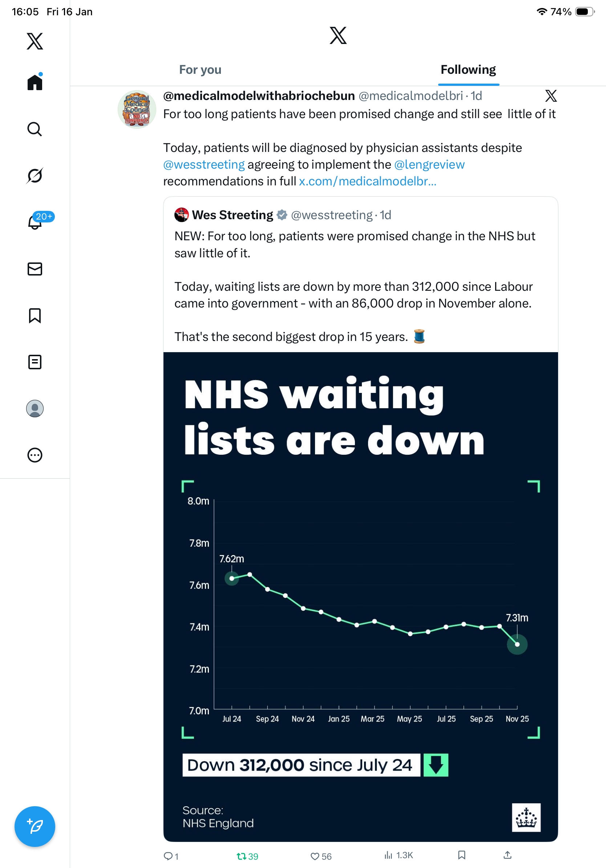606x868 pixels.
Task: Tap the compose new post button
Action: (x=35, y=827)
